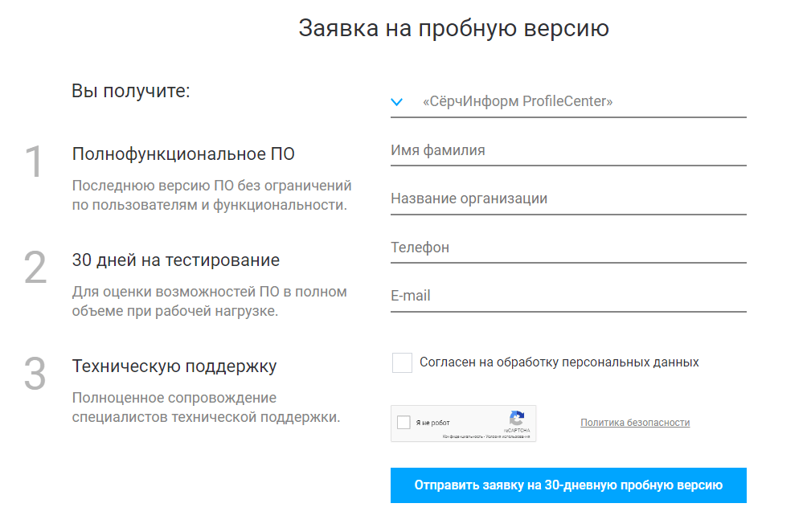Viewport: 807px width, 532px height.
Task: Submit with Отправить заявку на 30-дневную пробную версию
Action: 568,485
